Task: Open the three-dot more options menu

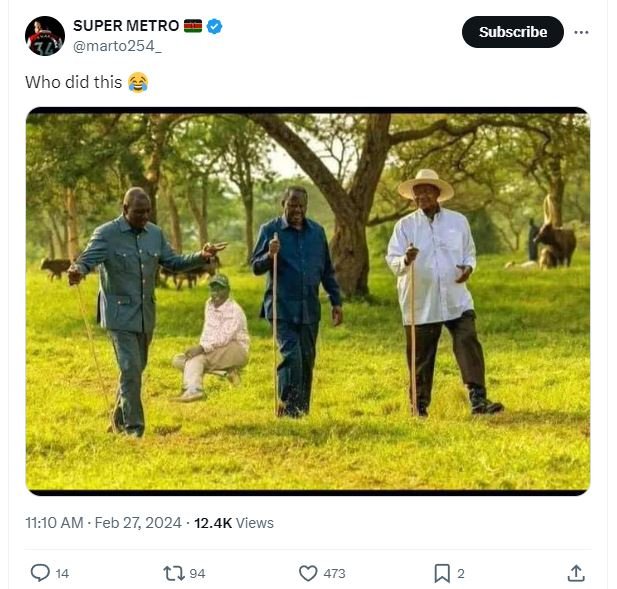Action: [582, 32]
